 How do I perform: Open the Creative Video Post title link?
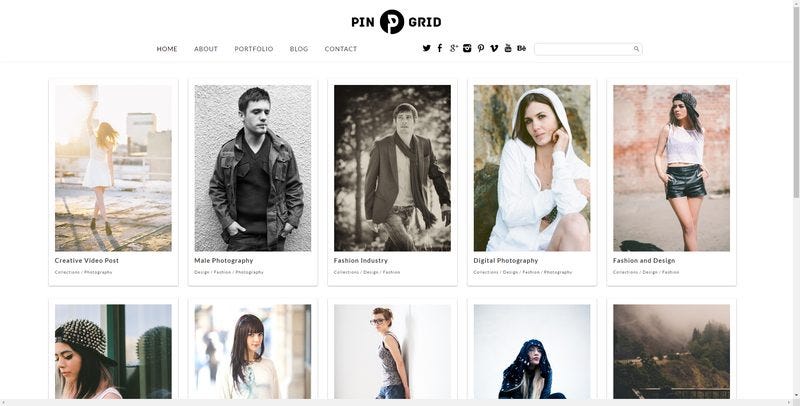click(87, 261)
